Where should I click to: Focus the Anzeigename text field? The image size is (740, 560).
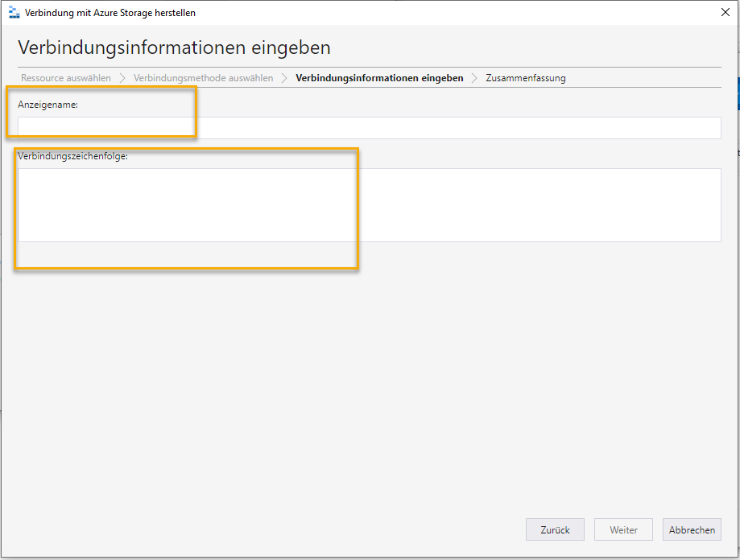tap(369, 128)
